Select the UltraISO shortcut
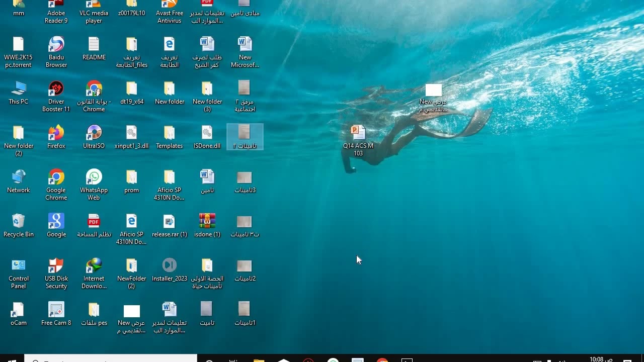This screenshot has width=644, height=362. click(94, 137)
